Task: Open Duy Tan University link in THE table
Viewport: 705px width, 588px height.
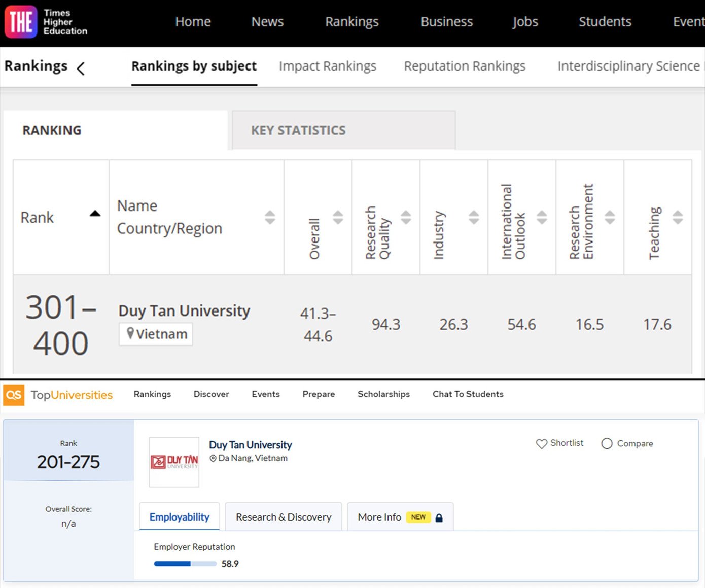Action: point(184,310)
